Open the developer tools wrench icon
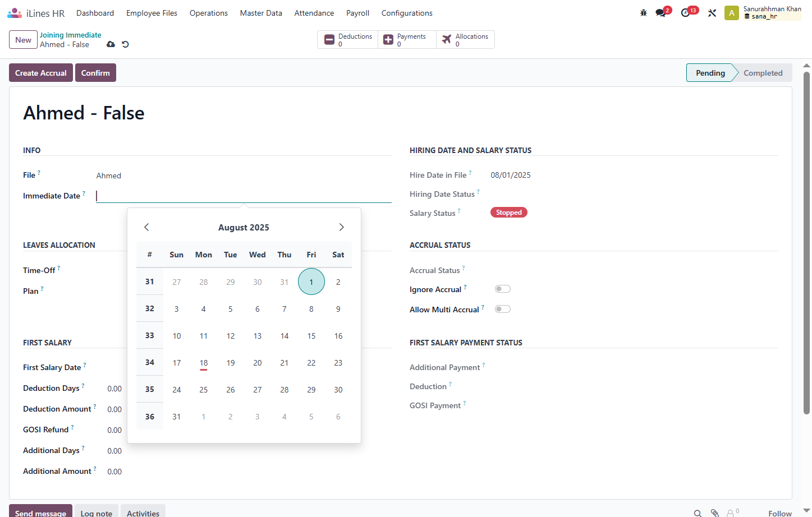This screenshot has height=517, width=812. (x=712, y=13)
